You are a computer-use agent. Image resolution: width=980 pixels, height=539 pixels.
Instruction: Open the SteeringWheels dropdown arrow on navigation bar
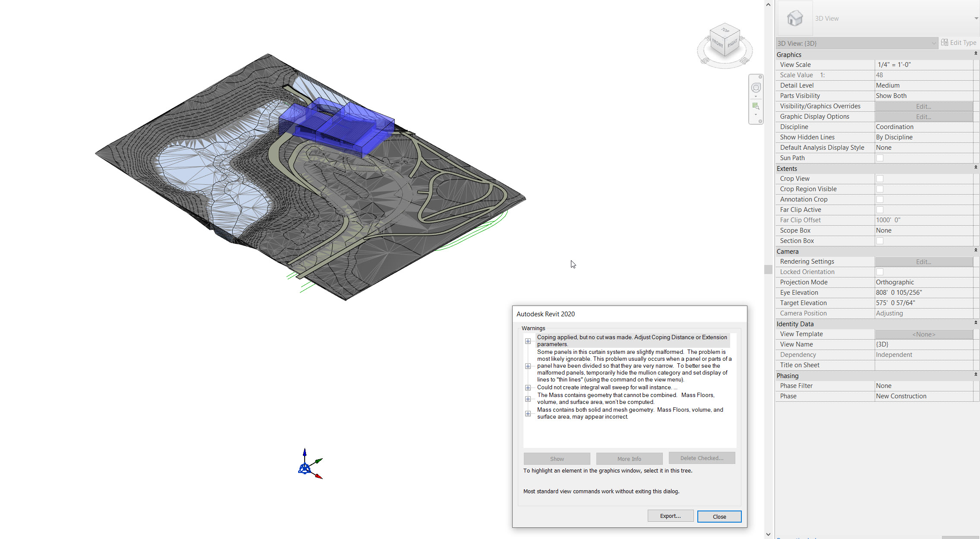756,96
